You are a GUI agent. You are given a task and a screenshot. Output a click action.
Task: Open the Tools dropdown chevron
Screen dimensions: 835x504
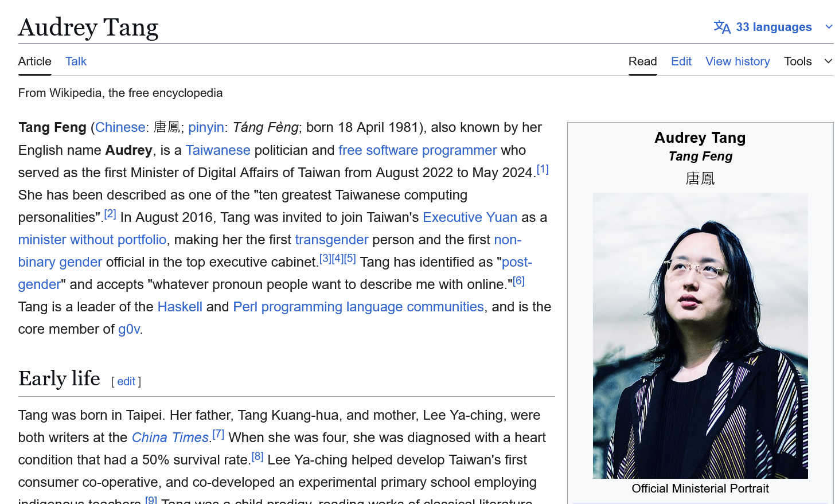828,61
